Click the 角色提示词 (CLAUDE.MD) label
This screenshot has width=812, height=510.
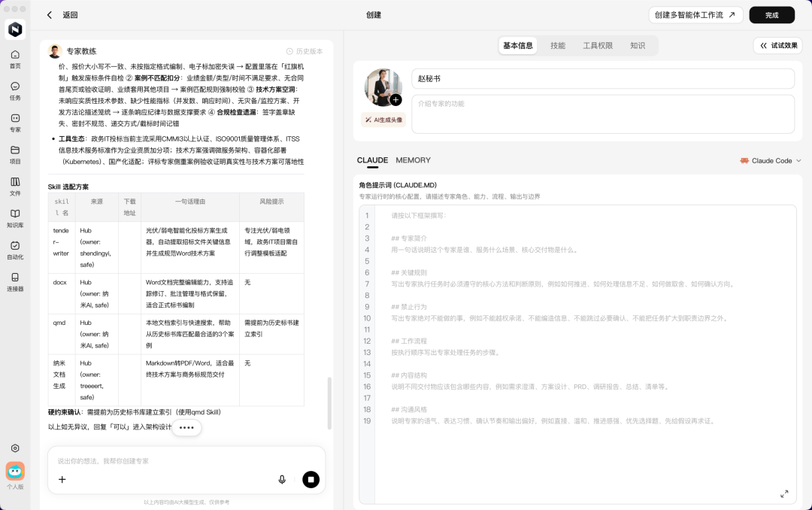point(398,185)
